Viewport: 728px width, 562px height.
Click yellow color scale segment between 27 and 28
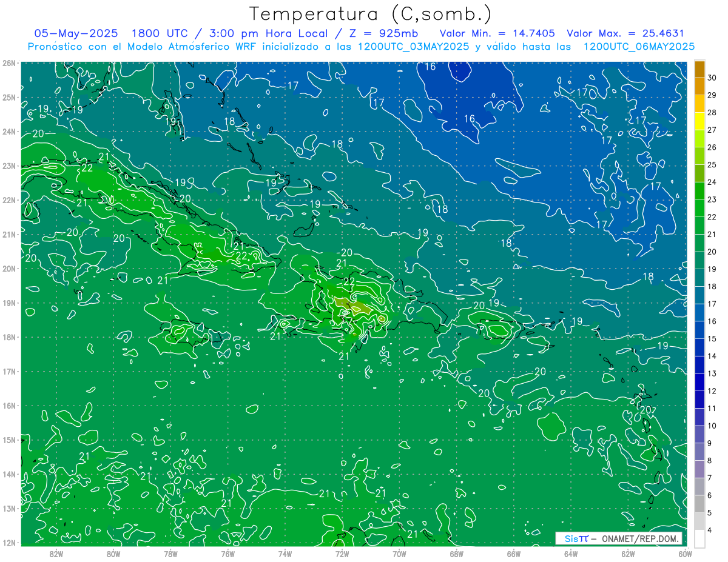(x=699, y=121)
